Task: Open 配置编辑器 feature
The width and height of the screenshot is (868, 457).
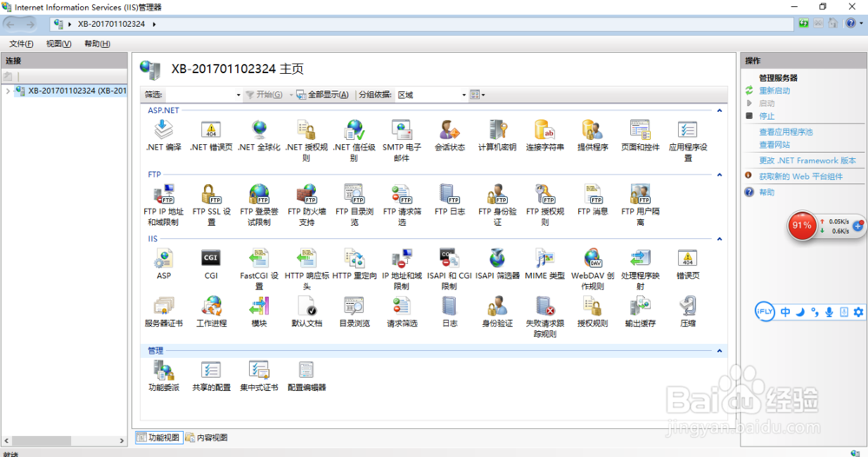Action: pos(306,375)
